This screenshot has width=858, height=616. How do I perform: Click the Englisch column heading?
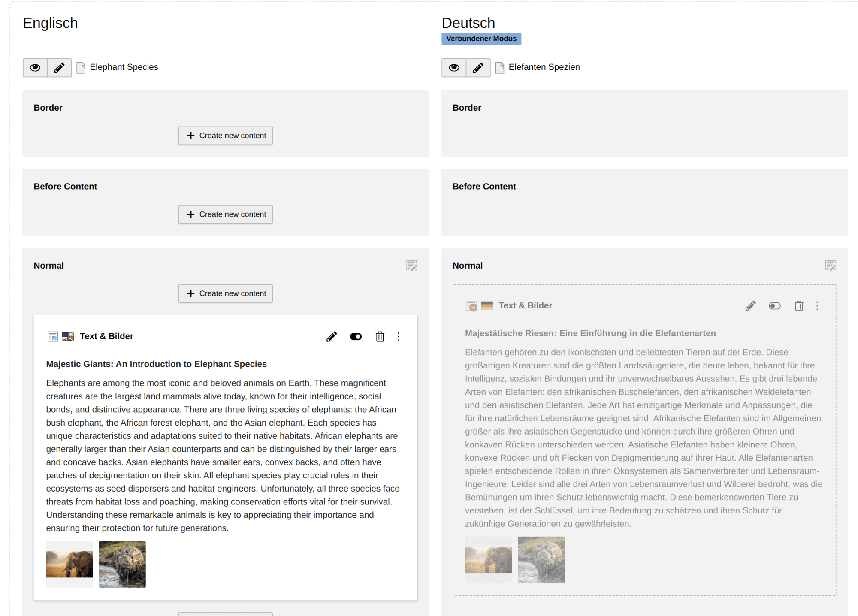click(x=50, y=23)
